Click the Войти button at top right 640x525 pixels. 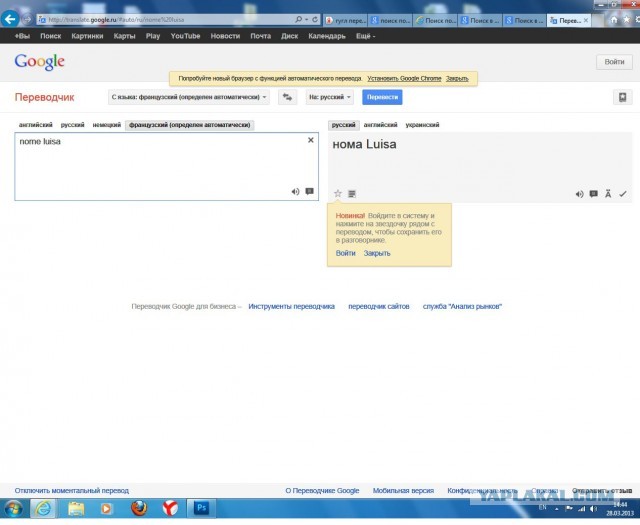614,62
